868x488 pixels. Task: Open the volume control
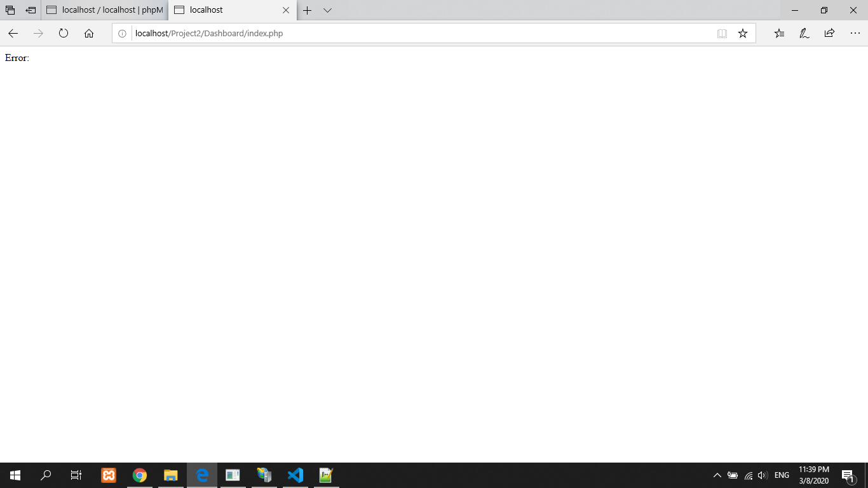(x=763, y=475)
